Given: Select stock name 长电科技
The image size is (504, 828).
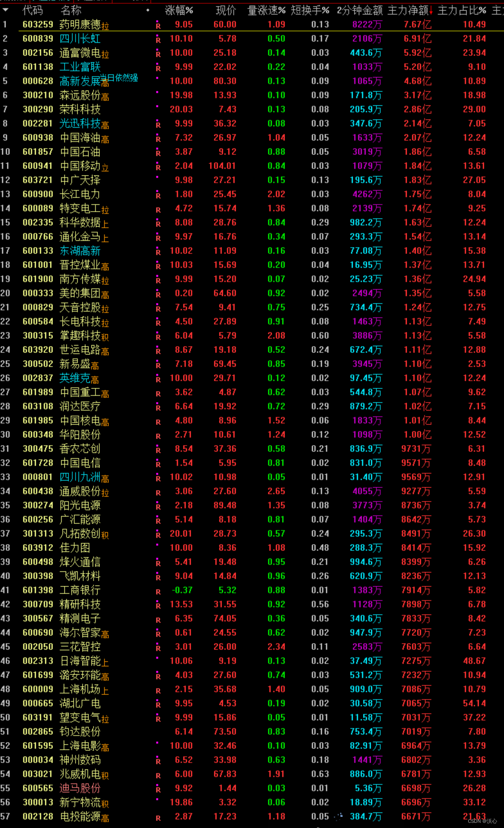Looking at the screenshot, I should 80,321.
